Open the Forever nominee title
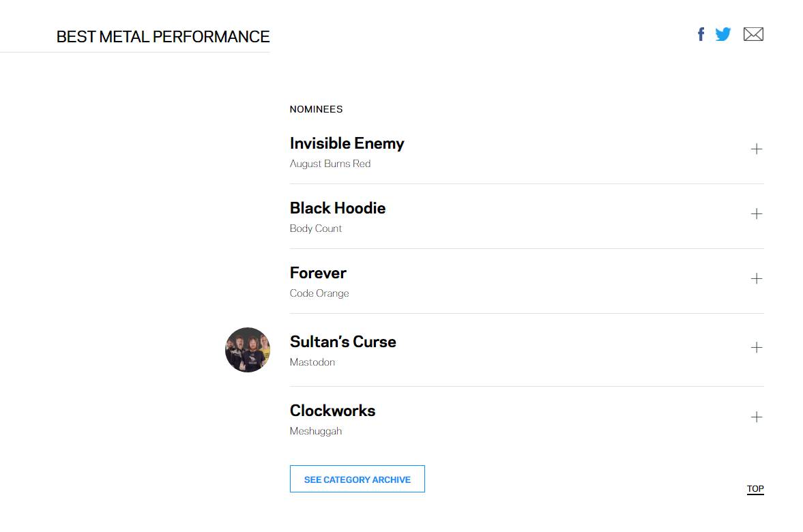The height and width of the screenshot is (532, 803). pyautogui.click(x=318, y=273)
